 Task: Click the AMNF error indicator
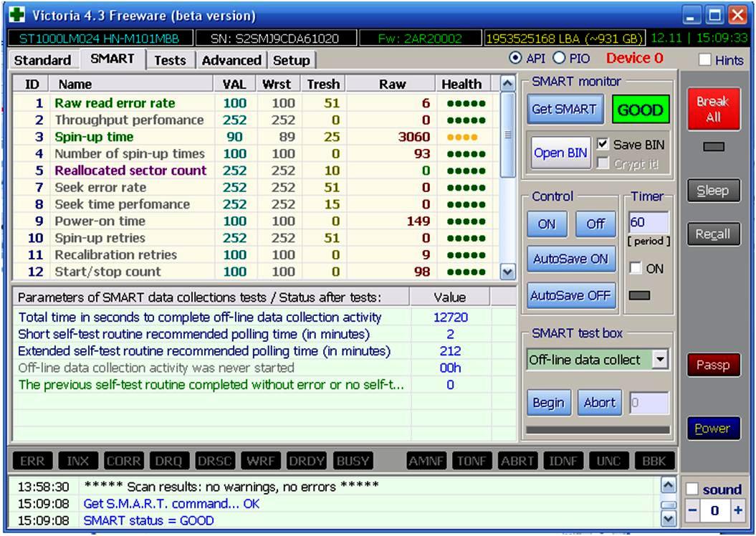[426, 461]
